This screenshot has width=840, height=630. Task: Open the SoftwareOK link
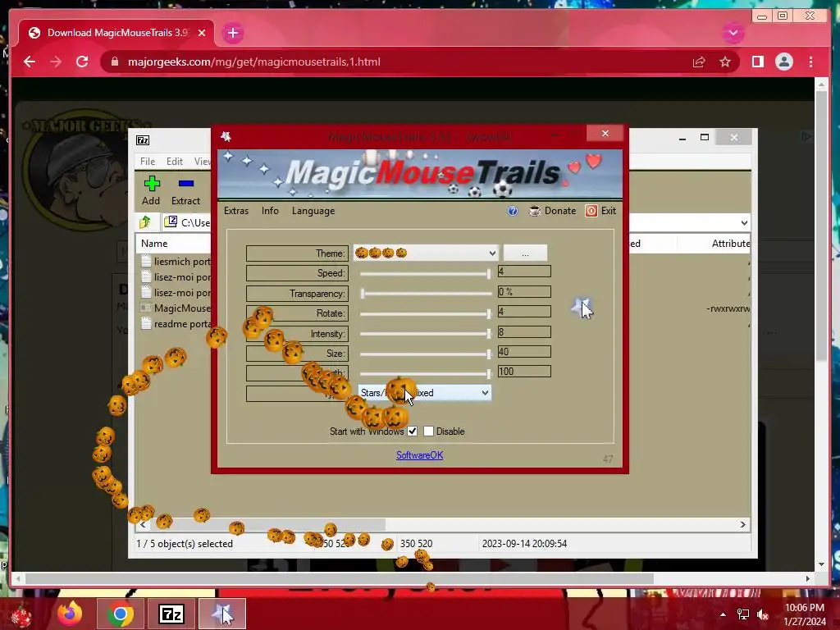pos(419,455)
